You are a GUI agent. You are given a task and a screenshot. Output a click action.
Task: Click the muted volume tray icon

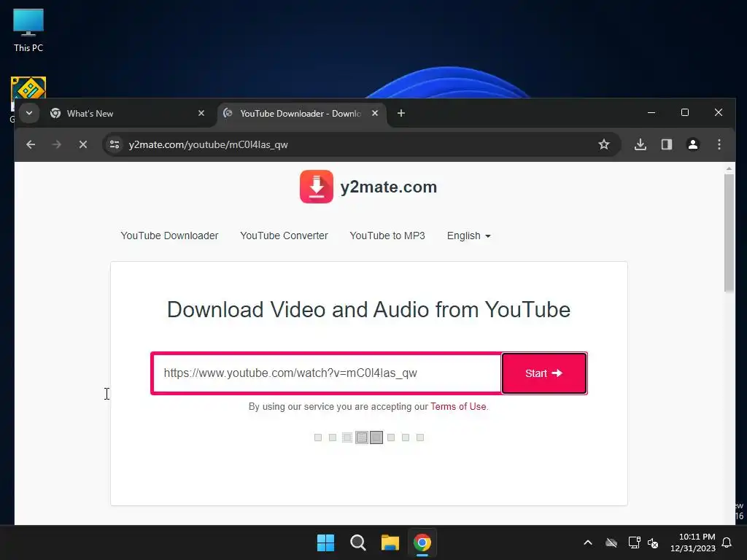(653, 542)
